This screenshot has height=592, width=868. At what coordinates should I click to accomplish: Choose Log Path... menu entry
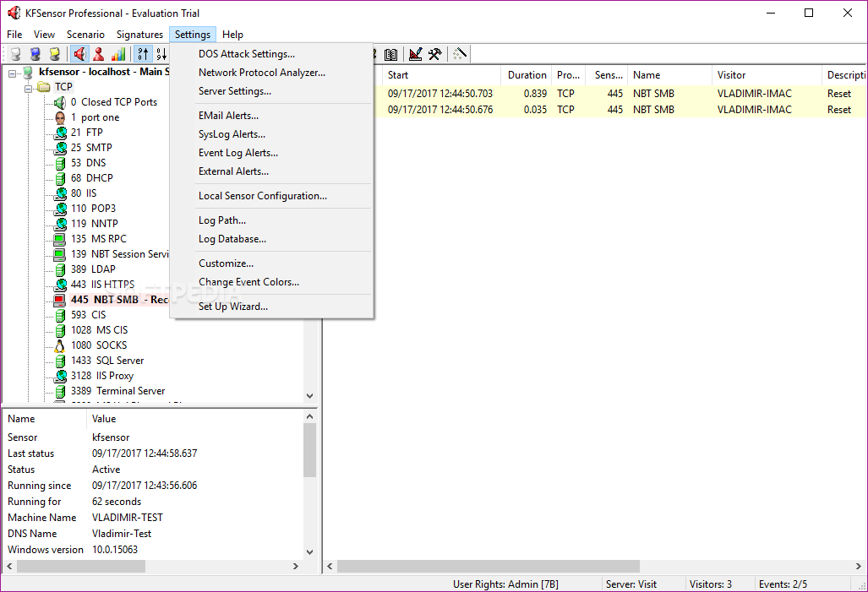[x=272, y=220]
